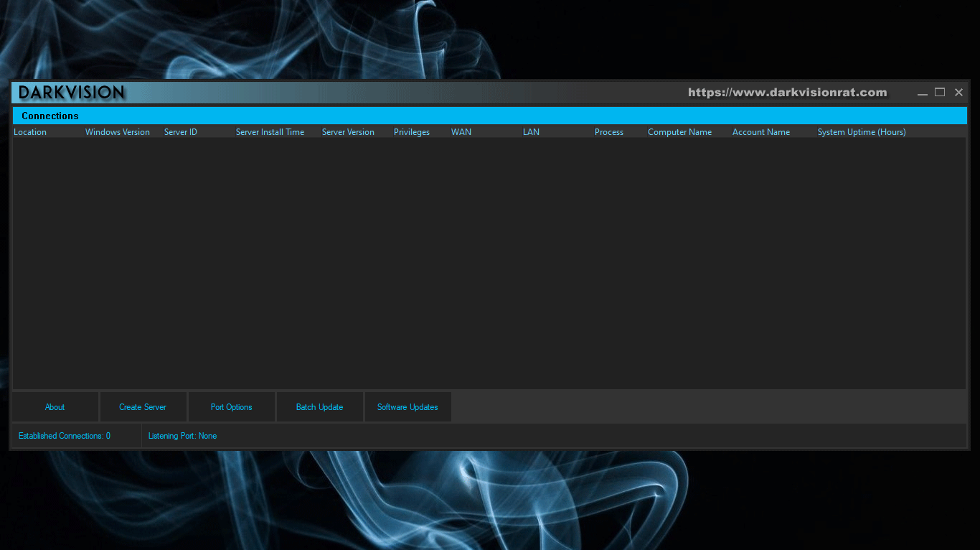Viewport: 980px width, 550px height.
Task: Click the LAN column header
Action: (x=531, y=132)
